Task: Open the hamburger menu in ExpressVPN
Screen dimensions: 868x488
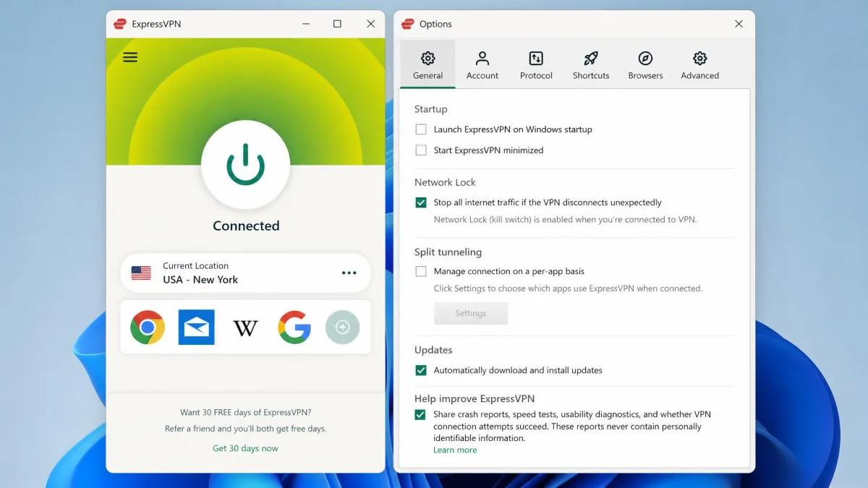Action: (x=130, y=57)
